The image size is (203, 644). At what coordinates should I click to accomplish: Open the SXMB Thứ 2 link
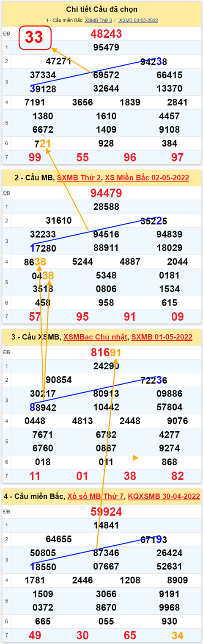79,178
